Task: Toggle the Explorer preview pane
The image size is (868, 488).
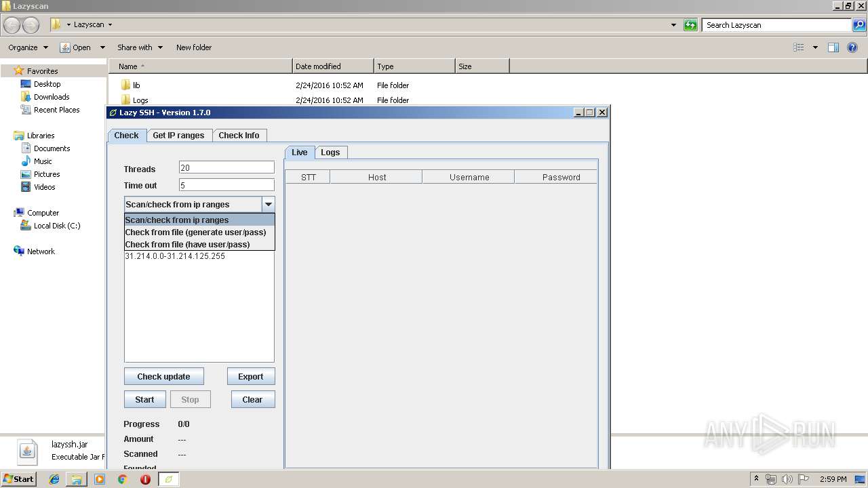Action: coord(833,47)
